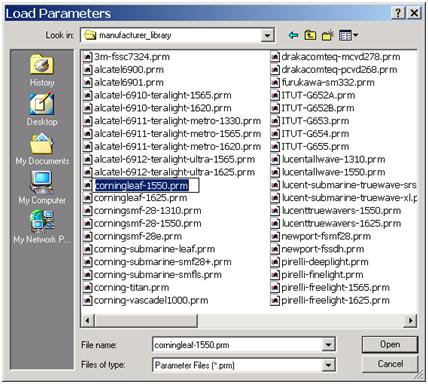Click the file icon beside corning-vascadel1000.prm

87,300
